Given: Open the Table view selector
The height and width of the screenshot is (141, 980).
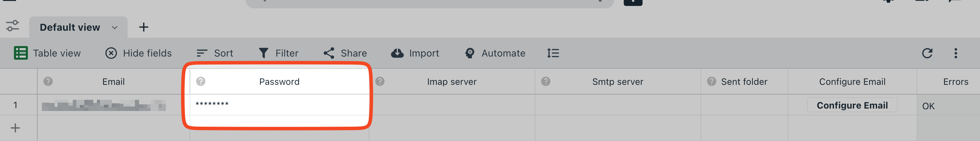Looking at the screenshot, I should click(47, 53).
